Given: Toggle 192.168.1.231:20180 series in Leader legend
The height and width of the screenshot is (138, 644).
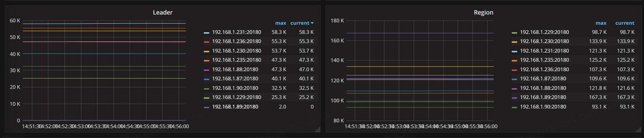Looking at the screenshot, I should tap(236, 32).
